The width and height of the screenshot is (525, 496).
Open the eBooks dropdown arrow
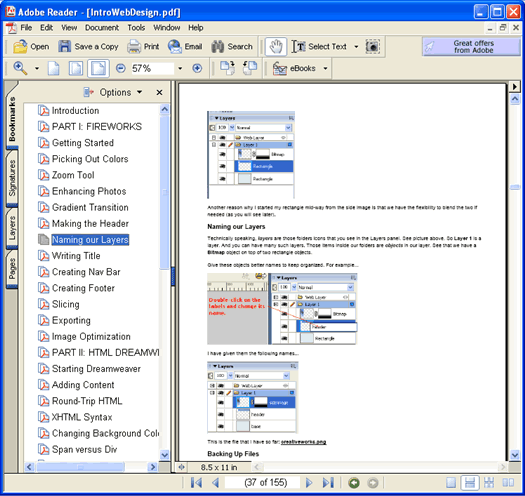click(325, 68)
